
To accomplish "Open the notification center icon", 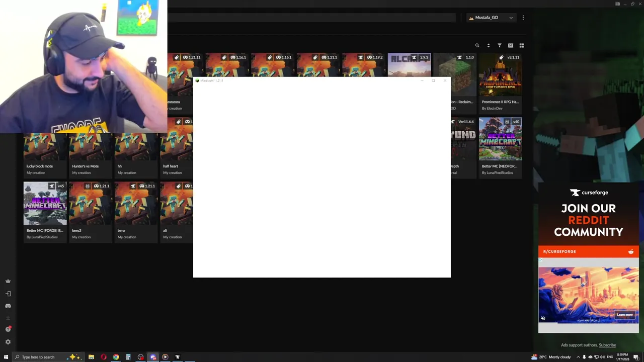I will (636, 357).
